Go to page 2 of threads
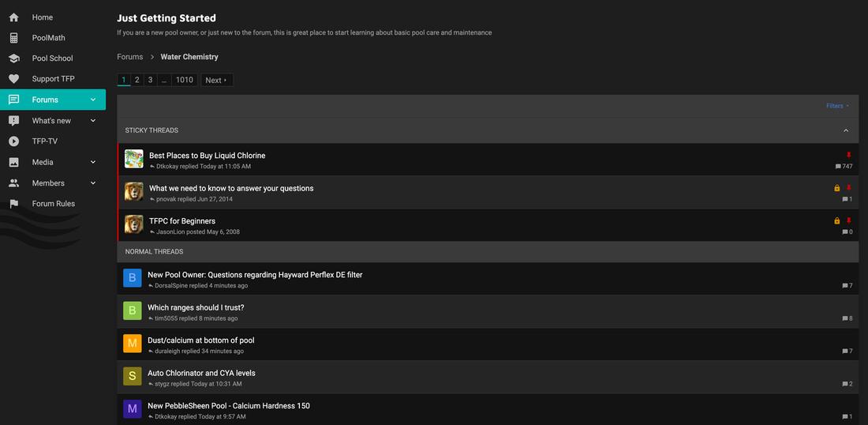The height and width of the screenshot is (425, 868). (137, 80)
